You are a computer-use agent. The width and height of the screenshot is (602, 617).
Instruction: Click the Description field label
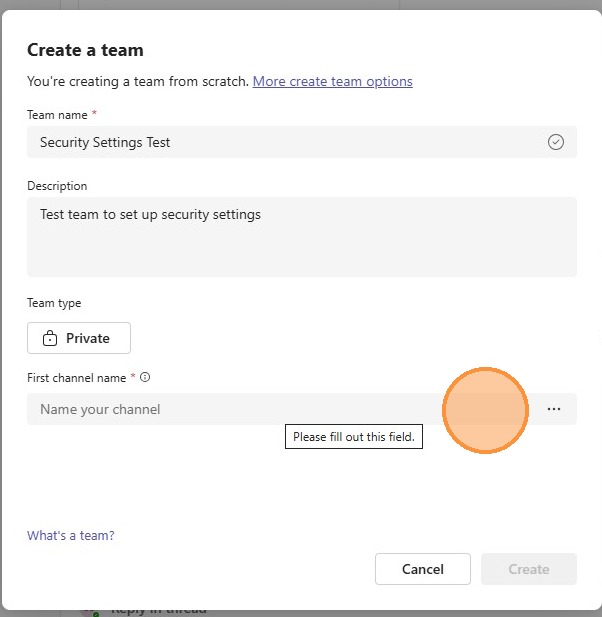[x=57, y=186]
